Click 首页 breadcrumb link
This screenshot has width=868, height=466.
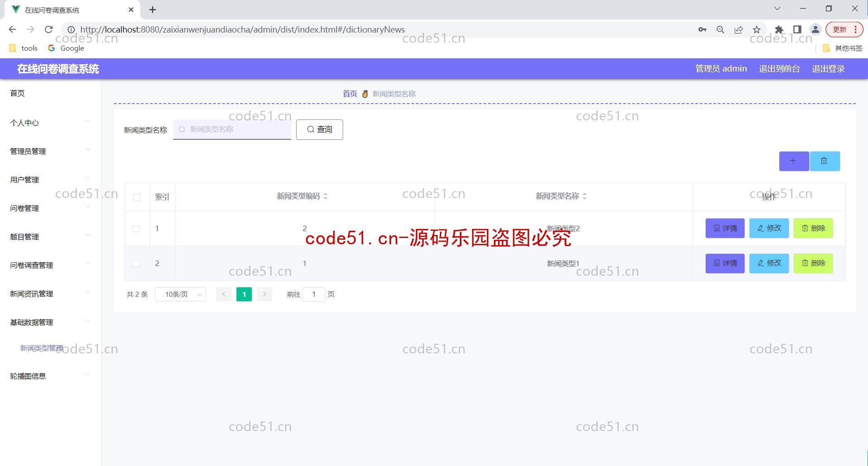(x=349, y=94)
